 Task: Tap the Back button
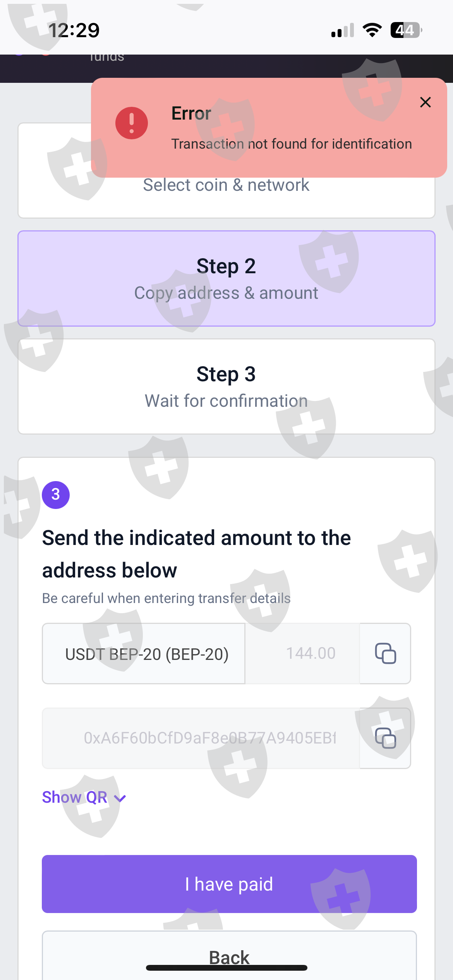(x=229, y=956)
